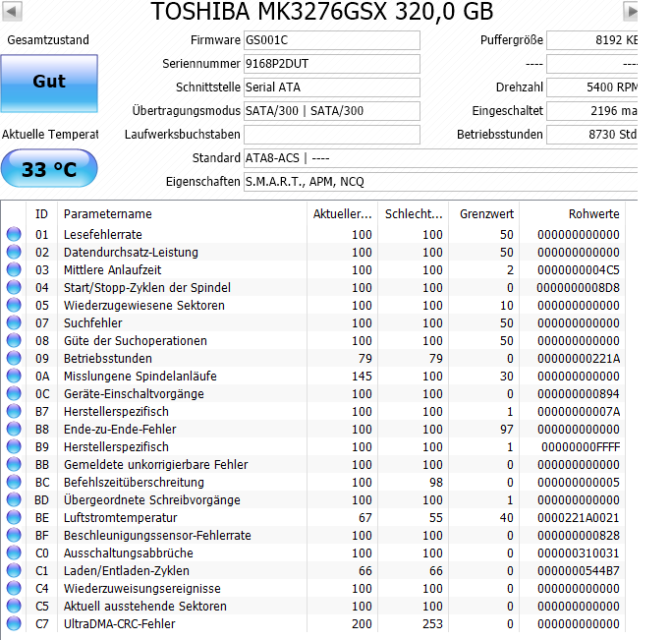The image size is (672, 640).
Task: Click status icon of Wiederzuweisungsereignisse row
Action: (14, 588)
